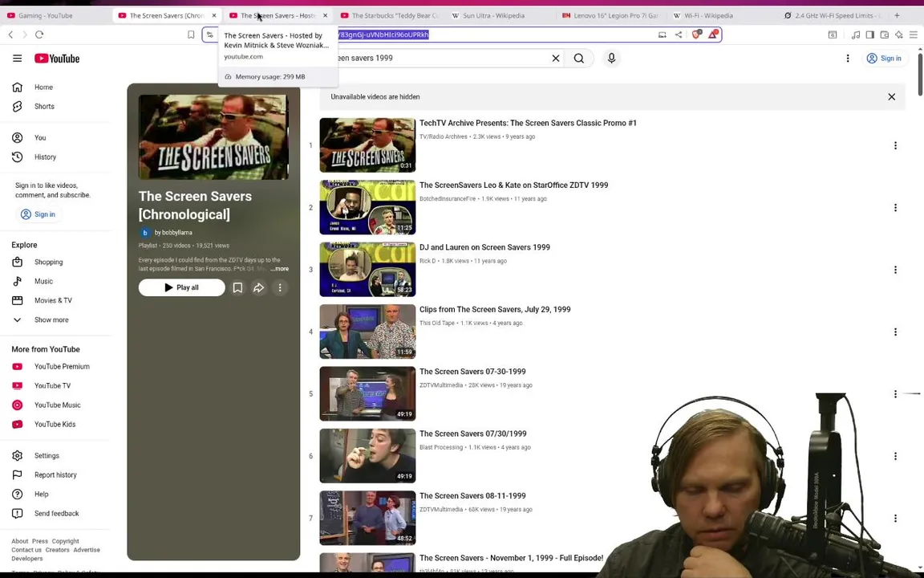
Task: Open Leo & Kate on StarOffice video title
Action: [513, 185]
